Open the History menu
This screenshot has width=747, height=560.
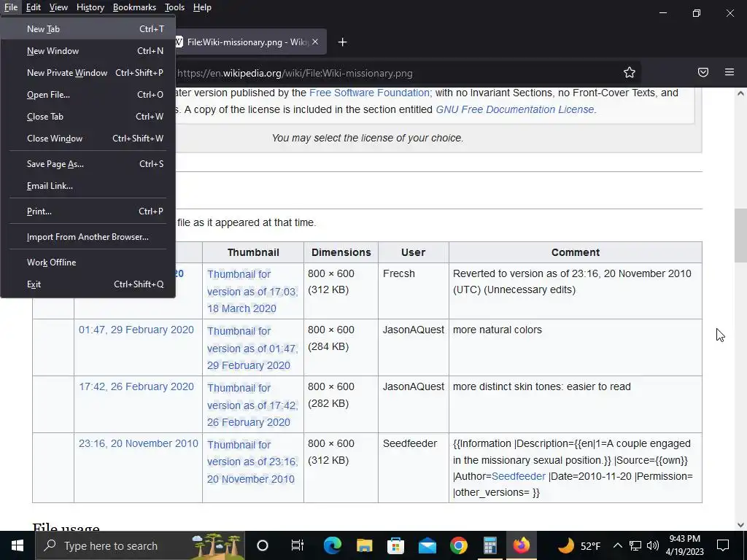point(90,7)
